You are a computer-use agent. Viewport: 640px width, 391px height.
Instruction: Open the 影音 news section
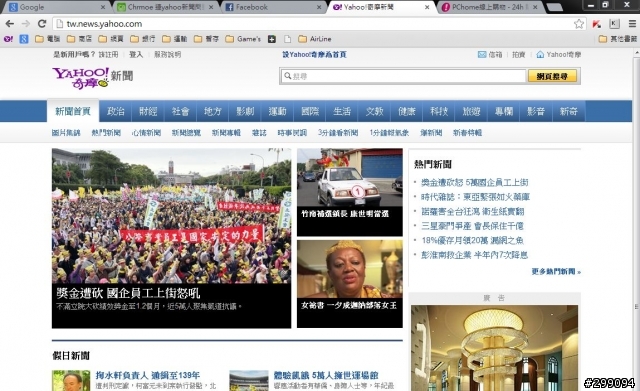pyautogui.click(x=536, y=111)
